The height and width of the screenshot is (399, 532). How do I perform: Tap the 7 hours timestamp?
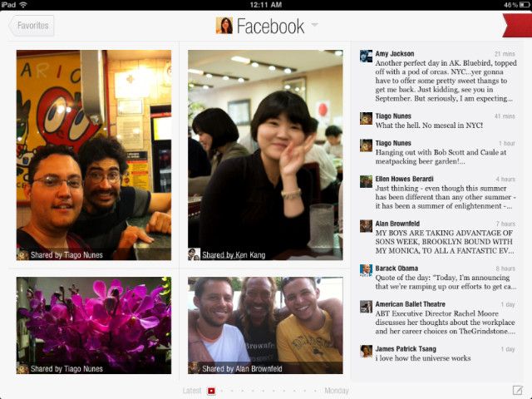(505, 224)
